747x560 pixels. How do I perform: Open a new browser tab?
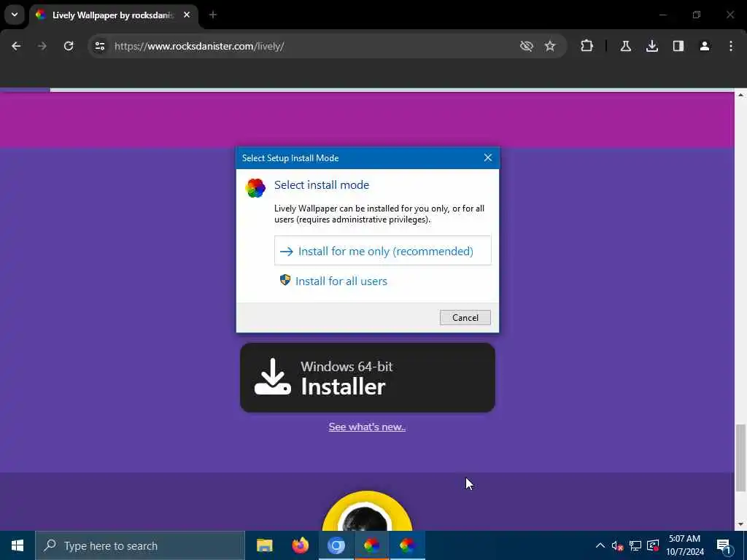pos(213,15)
